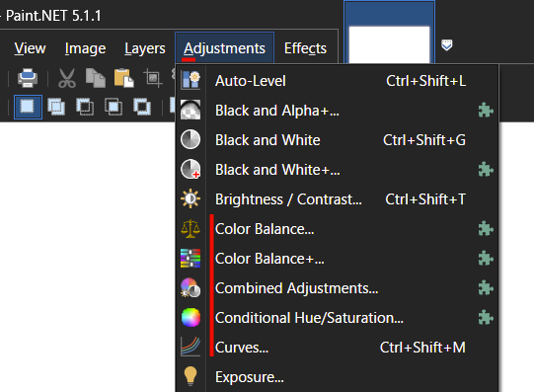
Task: Click the Cut scissors icon
Action: (x=67, y=78)
